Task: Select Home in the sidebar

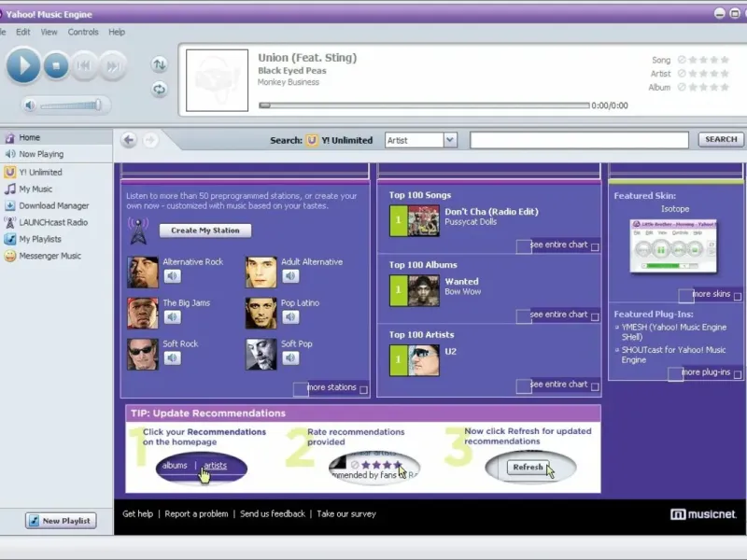Action: coord(56,137)
